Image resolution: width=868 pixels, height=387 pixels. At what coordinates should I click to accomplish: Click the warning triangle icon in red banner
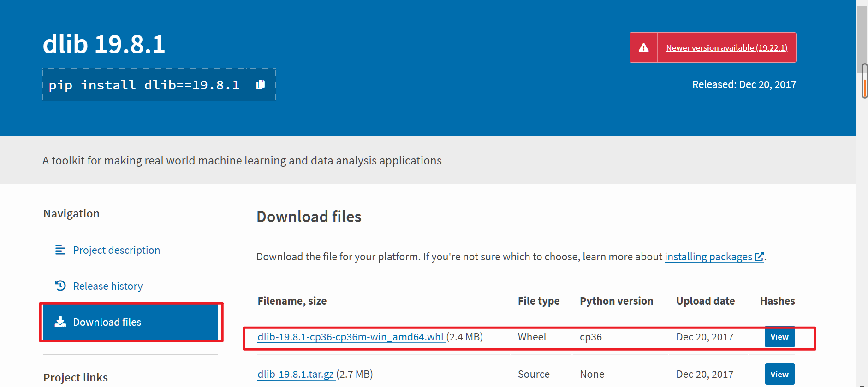(643, 47)
